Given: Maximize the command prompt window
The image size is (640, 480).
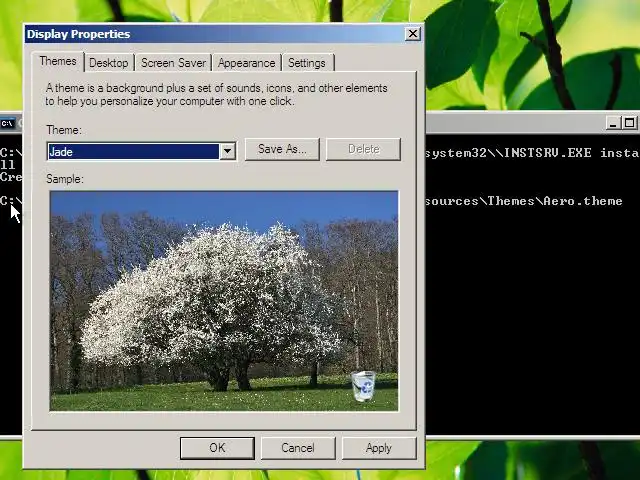Looking at the screenshot, I should (x=630, y=123).
